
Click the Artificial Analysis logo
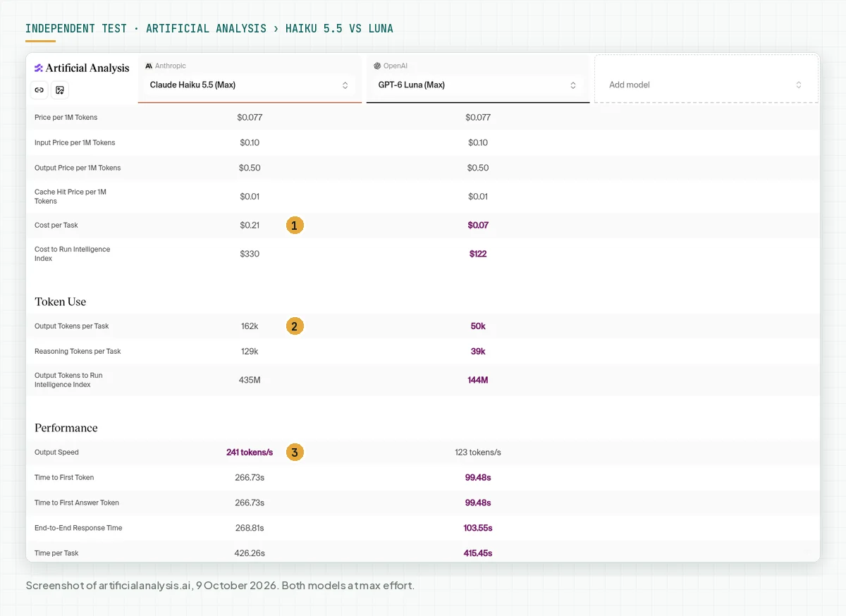pos(82,68)
